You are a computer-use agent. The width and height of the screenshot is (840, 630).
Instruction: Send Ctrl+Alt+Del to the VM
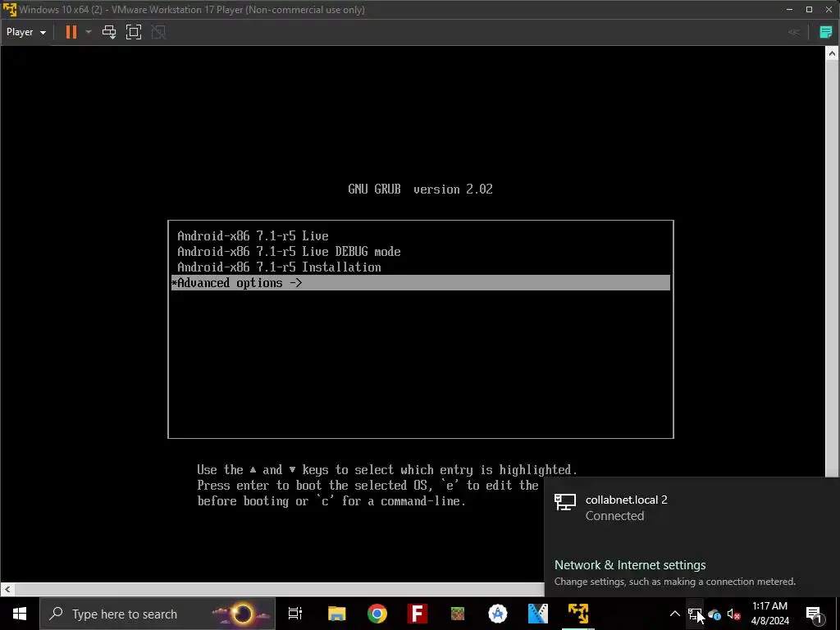click(x=109, y=32)
